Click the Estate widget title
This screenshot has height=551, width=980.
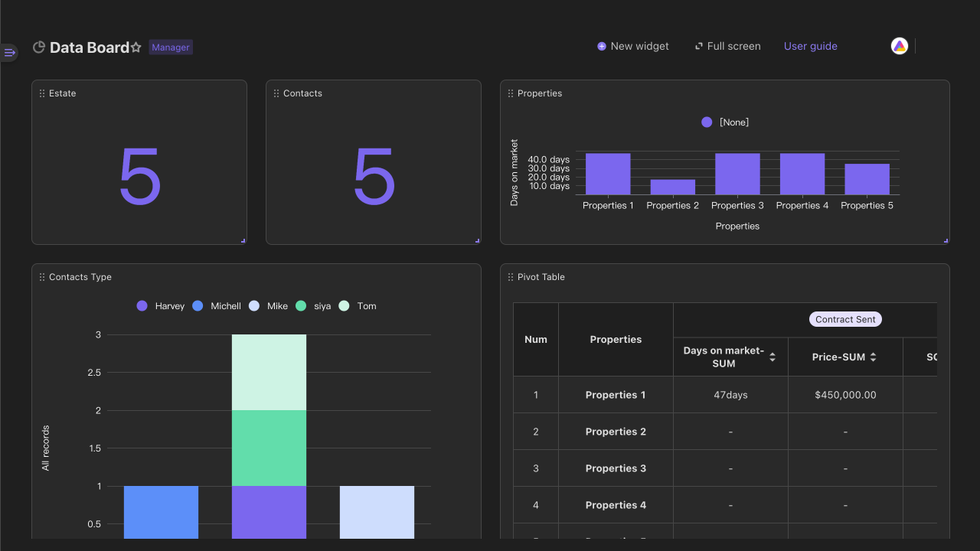coord(63,93)
